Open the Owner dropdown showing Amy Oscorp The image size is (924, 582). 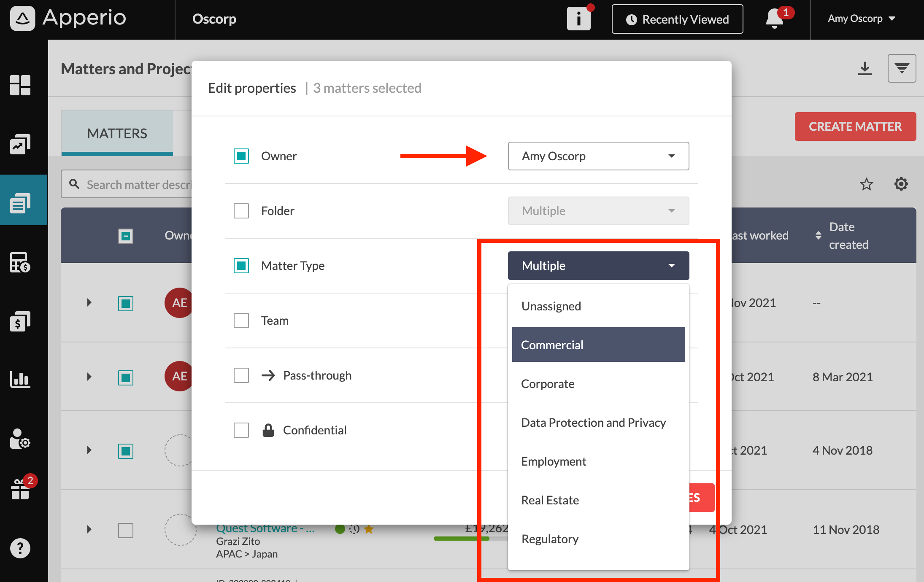[598, 156]
